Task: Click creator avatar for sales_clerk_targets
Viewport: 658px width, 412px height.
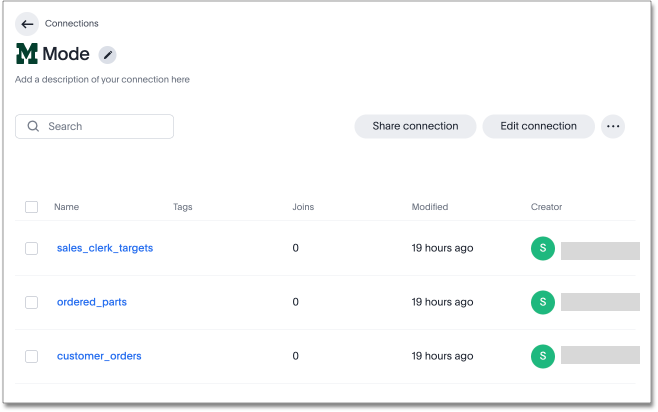Action: point(542,249)
